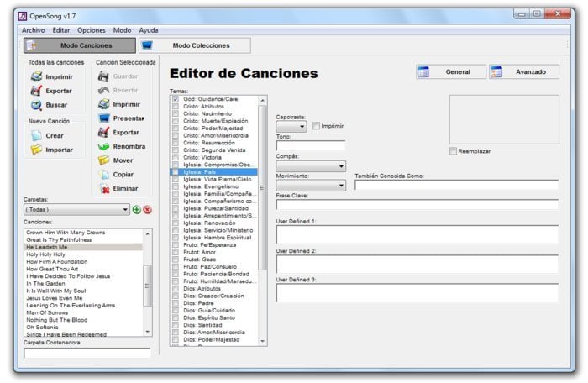Screen dimensions: 588x383
Task: Switch to Modo Colecciones
Action: pos(182,45)
